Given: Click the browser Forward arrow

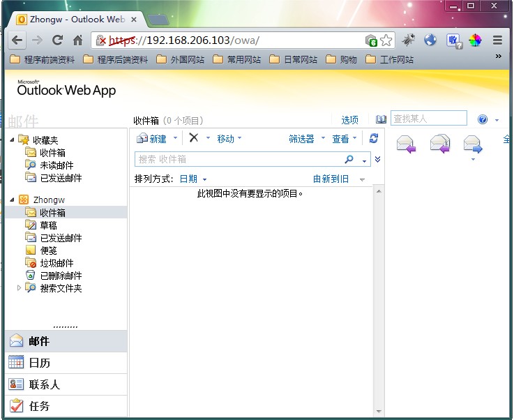Looking at the screenshot, I should pos(38,40).
